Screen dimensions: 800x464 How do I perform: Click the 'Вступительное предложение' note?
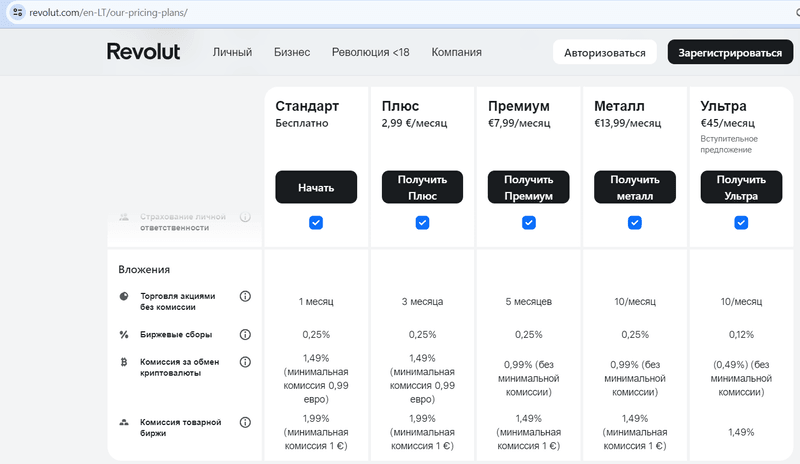click(x=729, y=144)
